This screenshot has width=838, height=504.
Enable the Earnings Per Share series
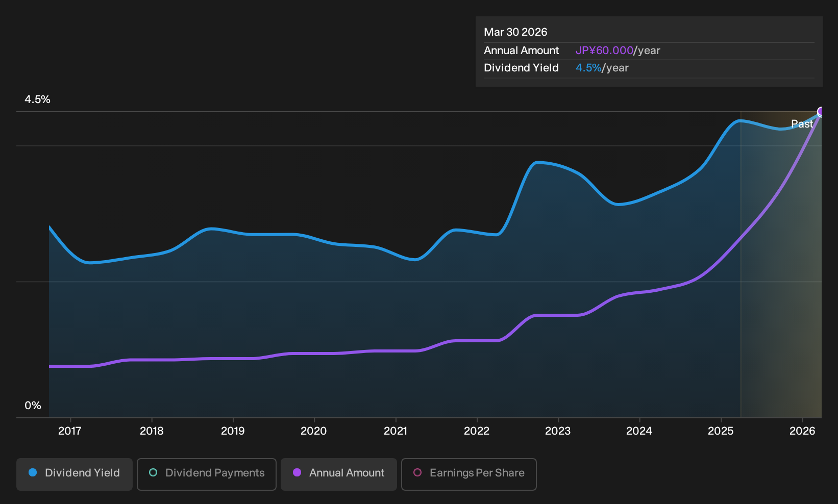tap(469, 474)
